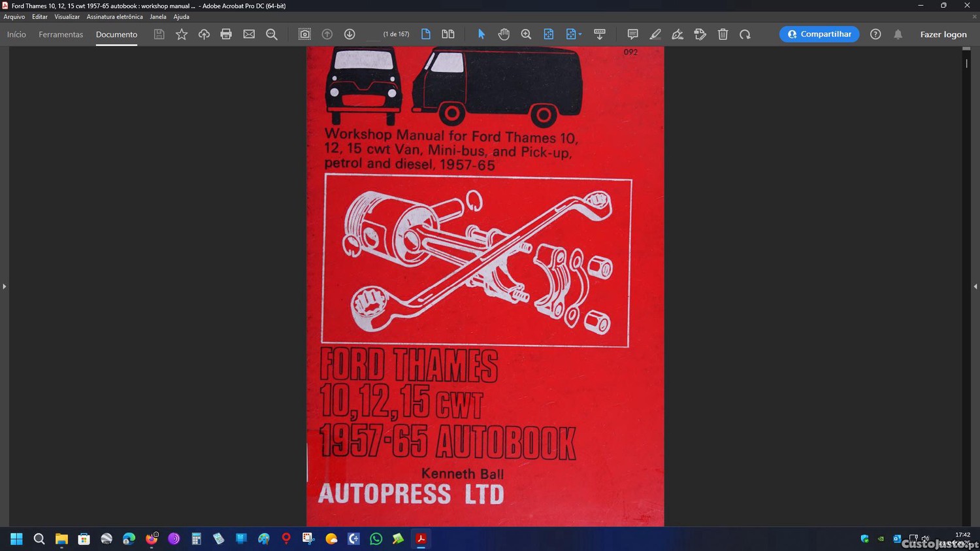Switch to the Ferramentas tab
980x551 pixels.
[61, 35]
